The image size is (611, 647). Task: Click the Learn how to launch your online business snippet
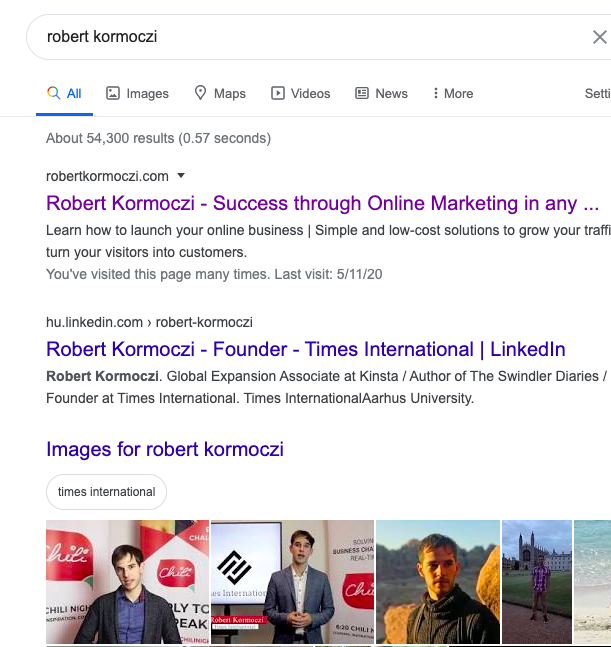coord(328,241)
